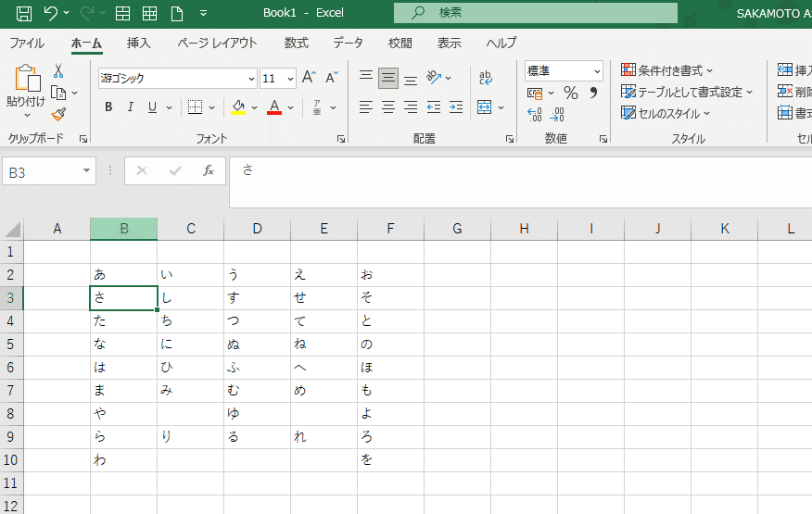The image size is (812, 514).
Task: Open the テーブルとして書式設定 dropdown
Action: (x=687, y=92)
